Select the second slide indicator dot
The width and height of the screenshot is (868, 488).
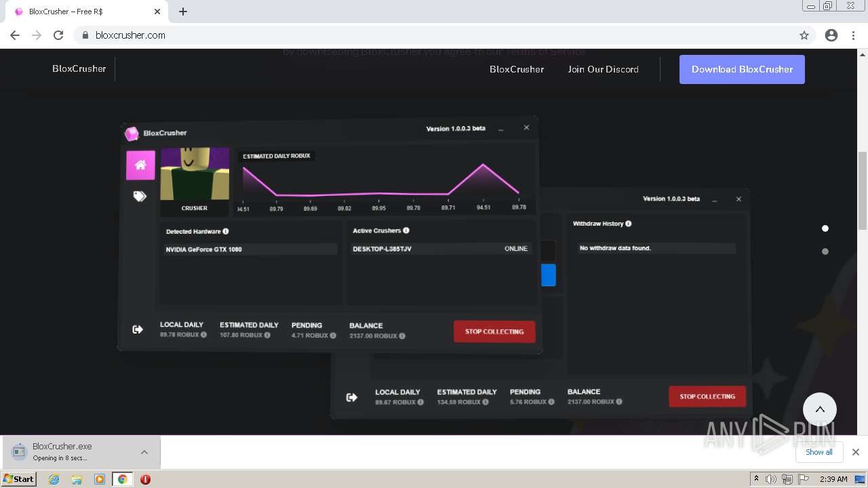pyautogui.click(x=825, y=251)
